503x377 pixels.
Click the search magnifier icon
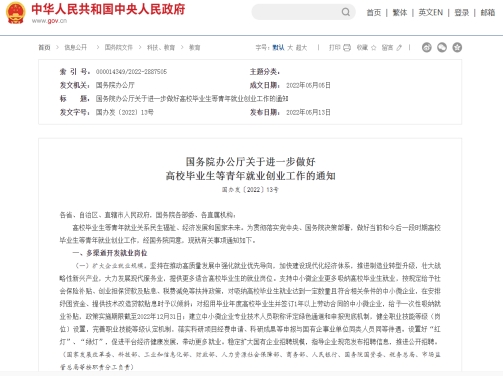click(x=346, y=12)
